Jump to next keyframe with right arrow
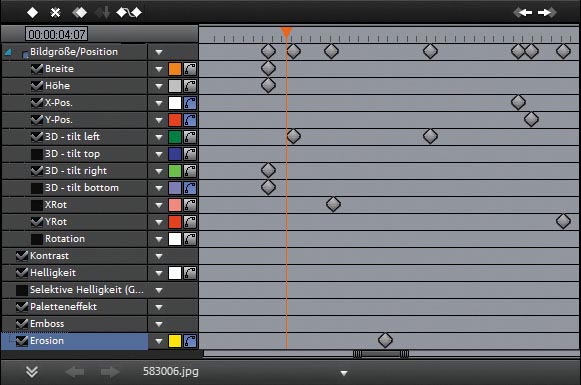 tap(547, 13)
